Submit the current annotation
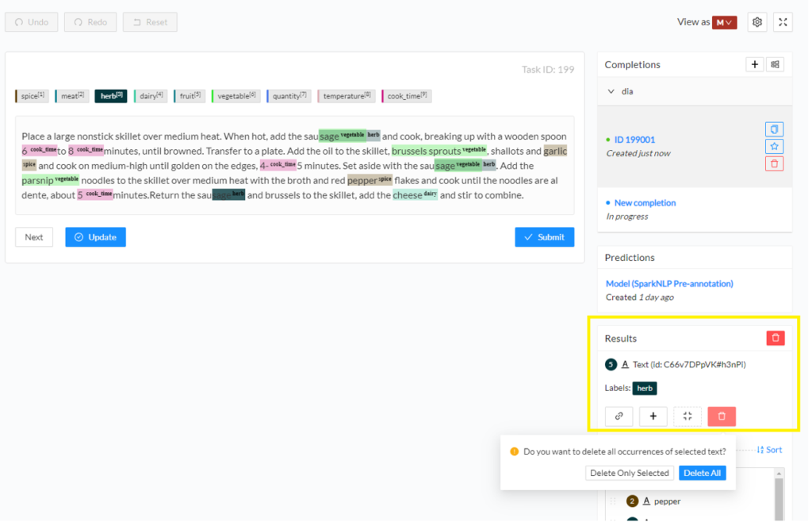The image size is (812, 522). (x=544, y=236)
